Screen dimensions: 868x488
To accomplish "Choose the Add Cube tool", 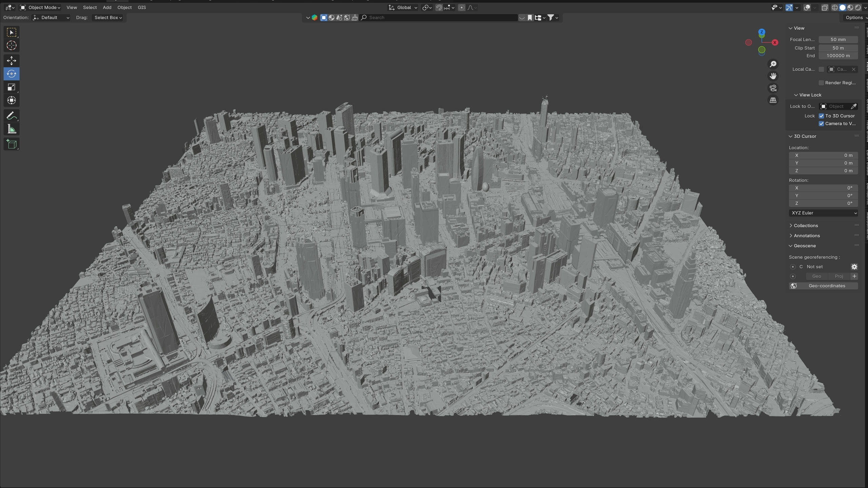I will point(12,144).
